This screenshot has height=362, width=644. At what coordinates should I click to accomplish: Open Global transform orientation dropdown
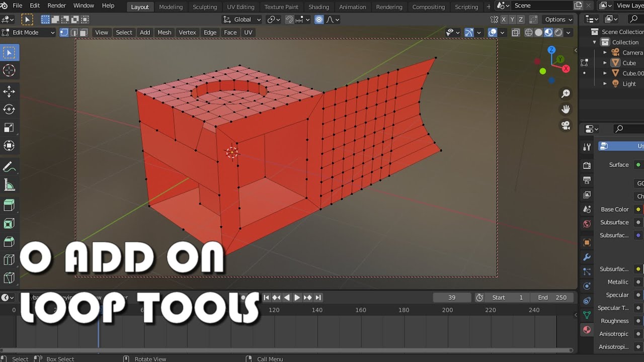[x=243, y=20]
